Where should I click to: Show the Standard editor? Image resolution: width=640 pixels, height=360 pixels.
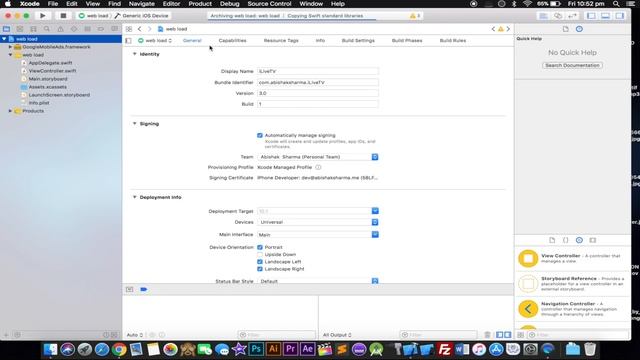(543, 16)
